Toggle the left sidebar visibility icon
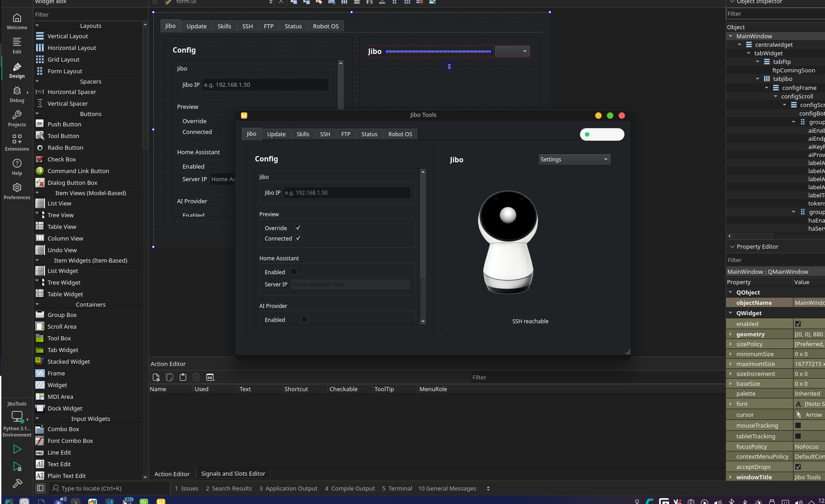Viewport: 825px width, 504px height. click(x=40, y=488)
